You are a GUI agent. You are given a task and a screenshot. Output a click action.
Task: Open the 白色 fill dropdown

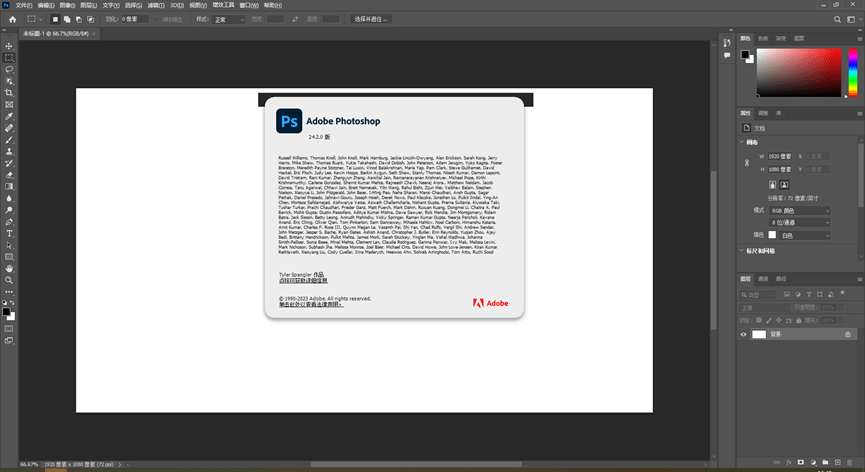[805, 235]
